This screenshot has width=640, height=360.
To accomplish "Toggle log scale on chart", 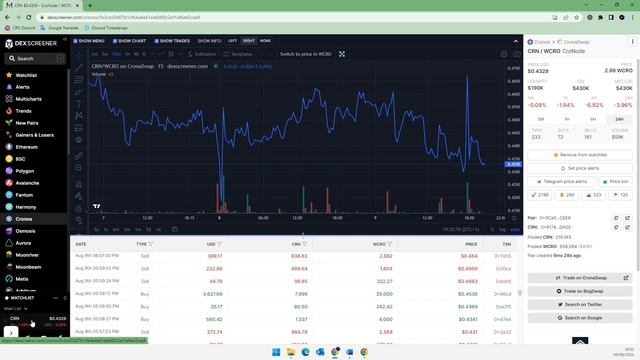I will (503, 229).
